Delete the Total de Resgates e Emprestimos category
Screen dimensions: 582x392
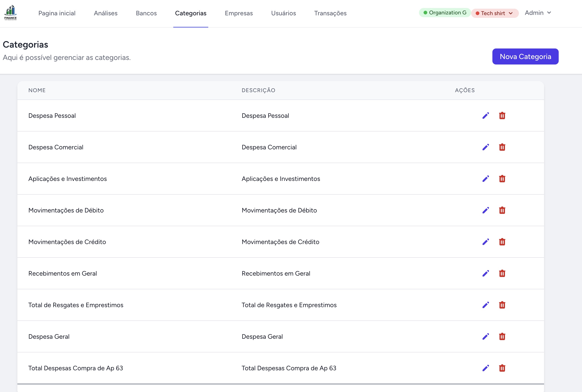pyautogui.click(x=502, y=305)
